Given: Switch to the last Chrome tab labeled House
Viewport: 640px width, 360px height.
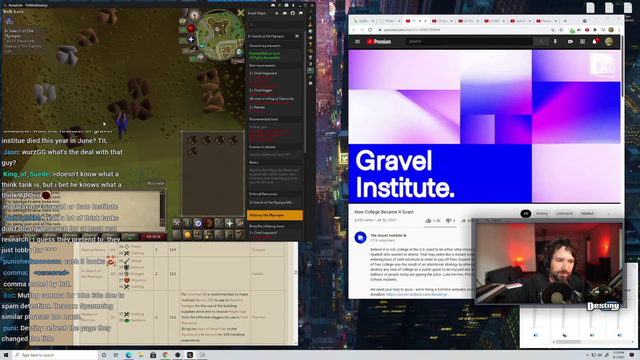Looking at the screenshot, I should click(546, 21).
